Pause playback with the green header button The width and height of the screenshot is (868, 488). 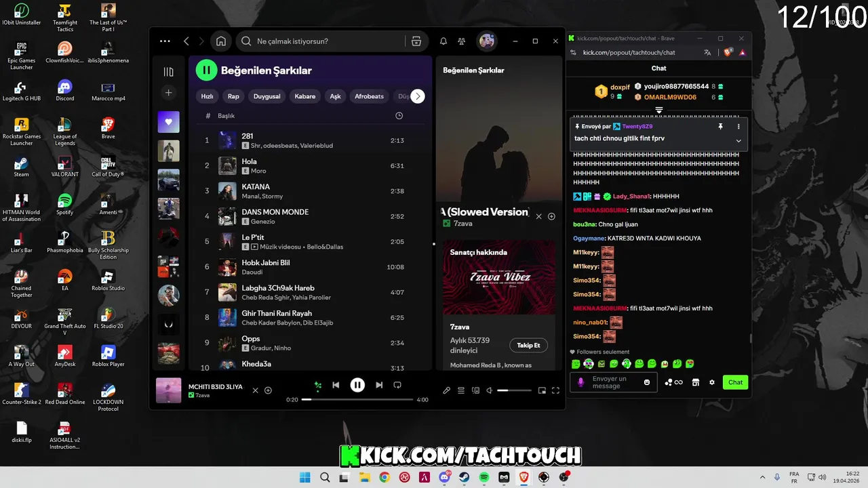pos(206,70)
